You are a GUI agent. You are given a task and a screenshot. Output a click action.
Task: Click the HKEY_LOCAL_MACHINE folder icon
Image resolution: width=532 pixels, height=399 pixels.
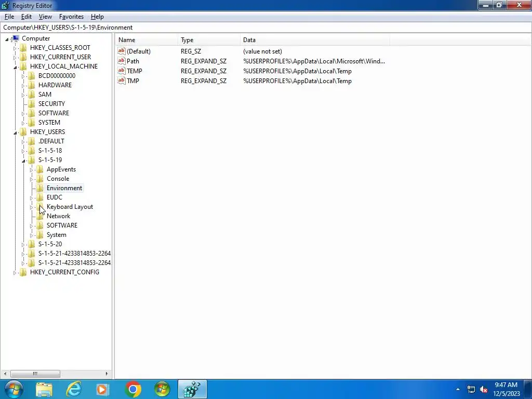click(x=23, y=66)
